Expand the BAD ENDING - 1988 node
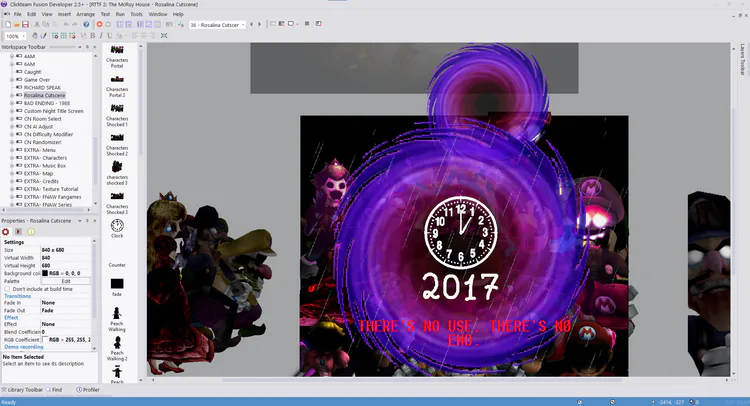Image resolution: width=750 pixels, height=406 pixels. [12, 103]
